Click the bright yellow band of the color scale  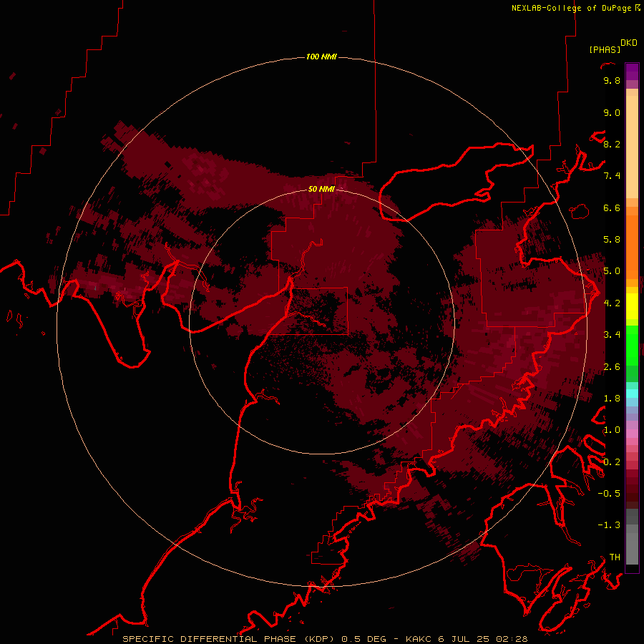[632, 306]
